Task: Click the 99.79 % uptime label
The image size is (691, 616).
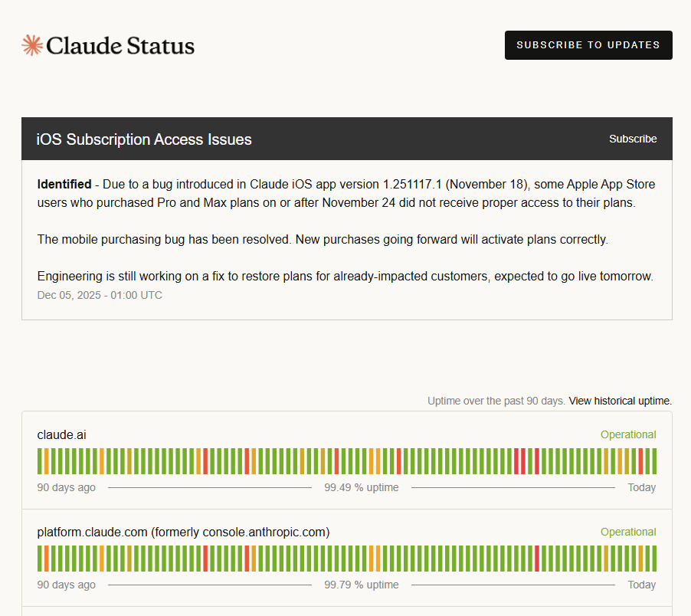Action: [x=361, y=585]
